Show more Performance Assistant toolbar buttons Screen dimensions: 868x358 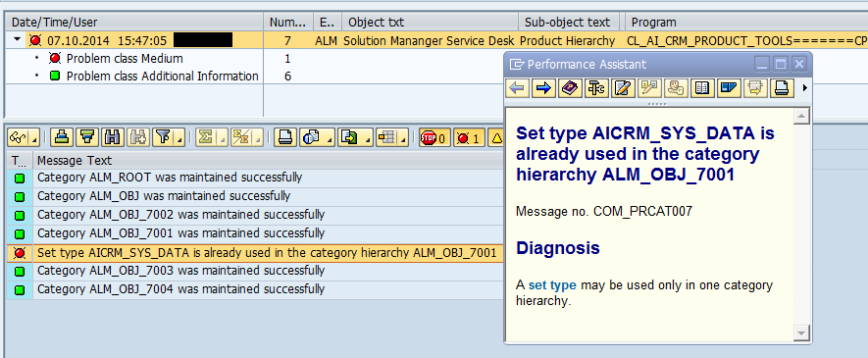[805, 88]
